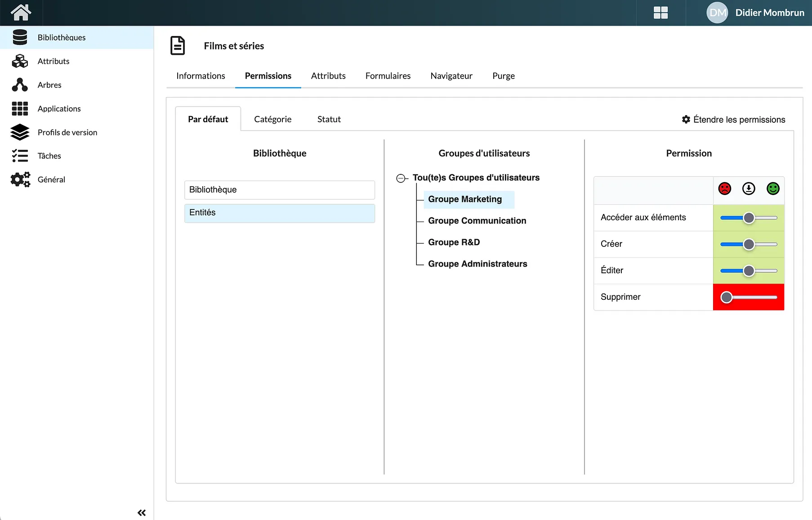Select Groupe Communication
Screen dimensions: 812x520
pos(477,221)
